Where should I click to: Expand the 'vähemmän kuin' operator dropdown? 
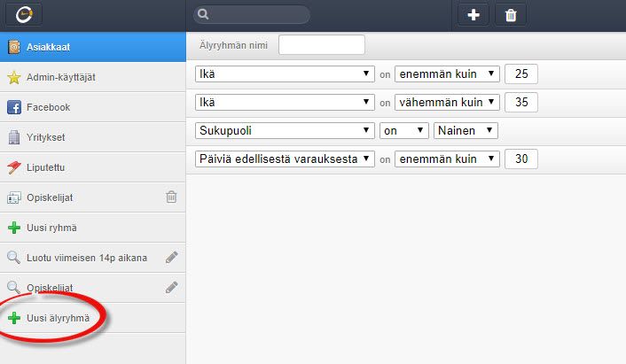(x=448, y=102)
